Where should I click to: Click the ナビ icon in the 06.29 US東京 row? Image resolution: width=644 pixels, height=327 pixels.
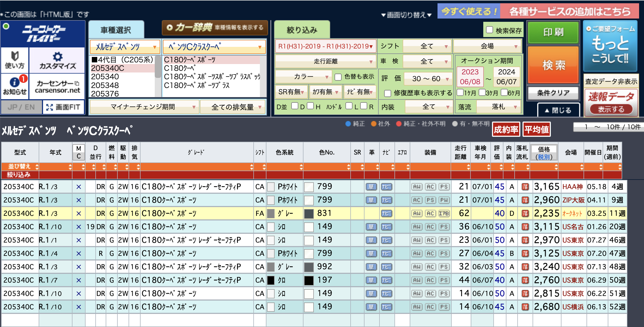(386, 280)
